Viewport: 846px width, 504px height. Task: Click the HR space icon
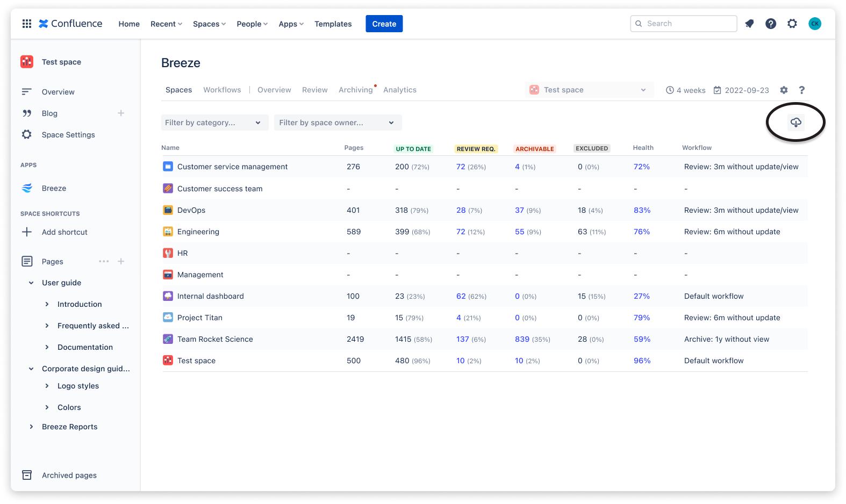click(168, 253)
